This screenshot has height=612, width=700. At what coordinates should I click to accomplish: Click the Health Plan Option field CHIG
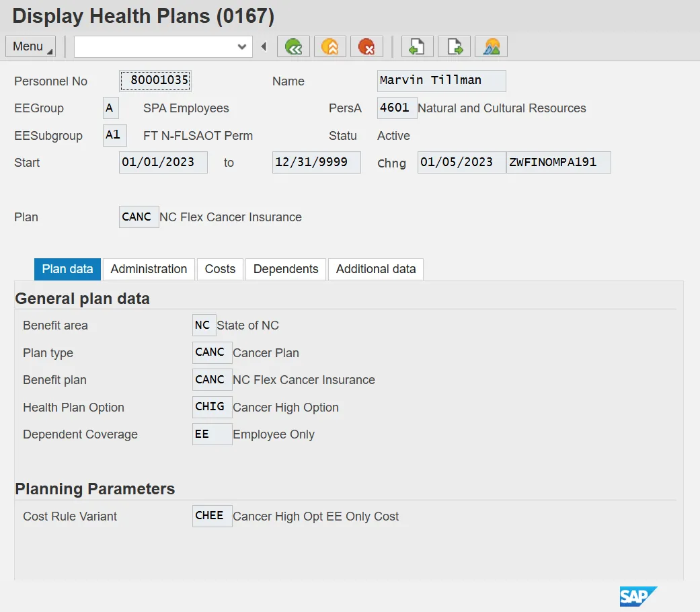tap(212, 407)
